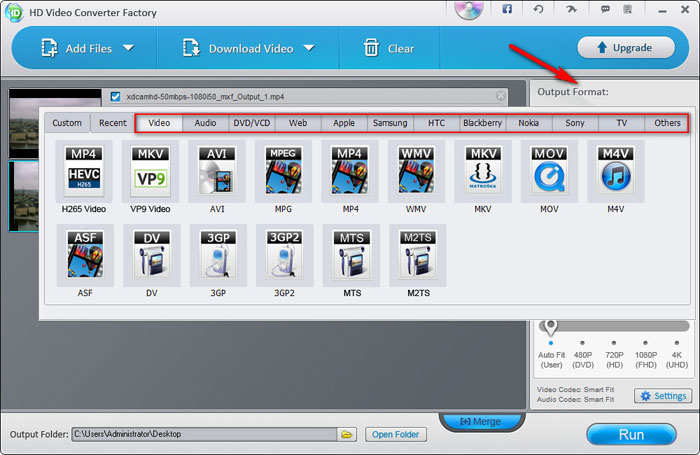Browse output folder with folder icon
This screenshot has height=455, width=700.
[x=347, y=434]
